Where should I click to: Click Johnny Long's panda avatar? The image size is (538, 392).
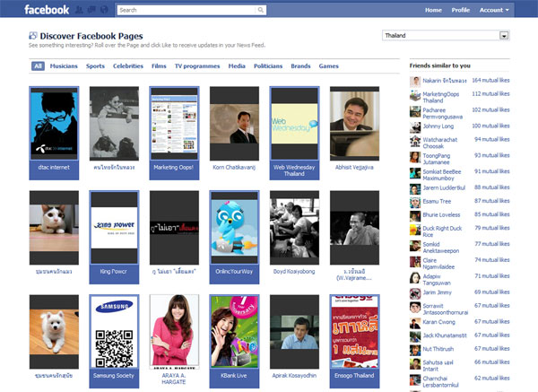click(415, 127)
